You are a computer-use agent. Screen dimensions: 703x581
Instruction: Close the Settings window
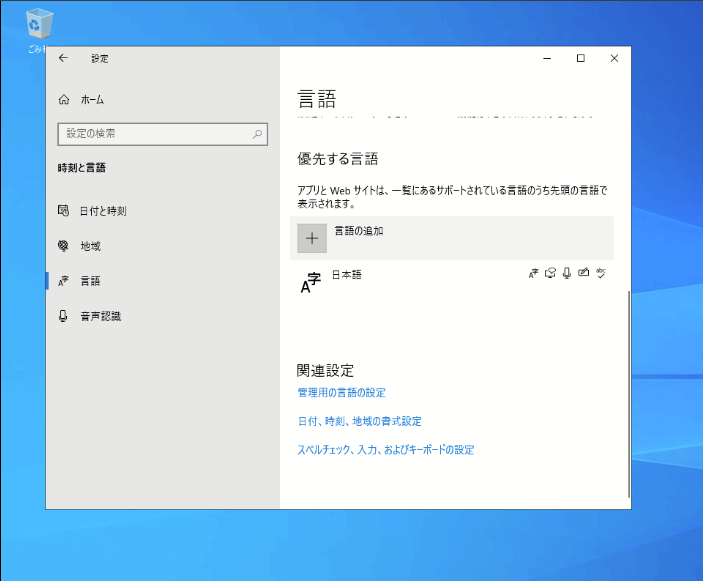614,58
